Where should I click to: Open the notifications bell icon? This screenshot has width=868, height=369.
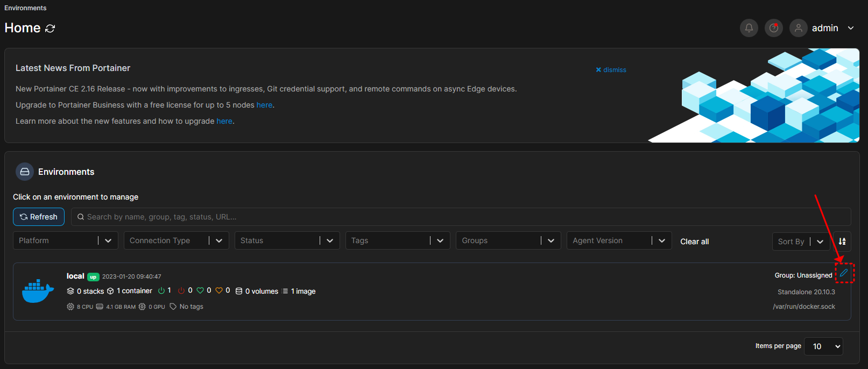tap(749, 28)
